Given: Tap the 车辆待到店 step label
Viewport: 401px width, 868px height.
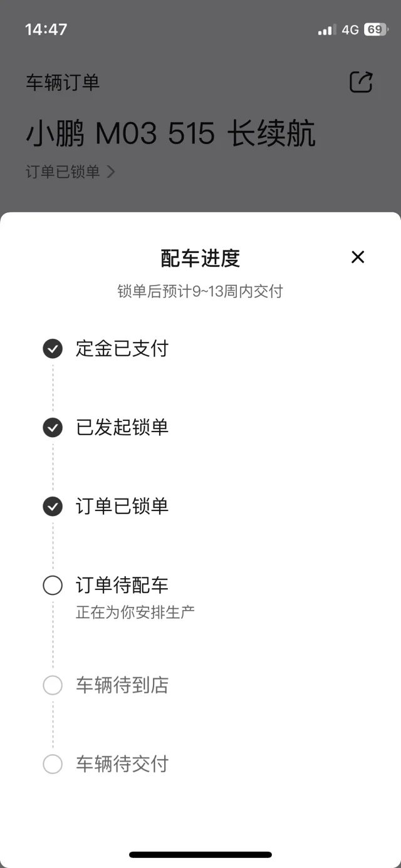Looking at the screenshot, I should point(122,685).
